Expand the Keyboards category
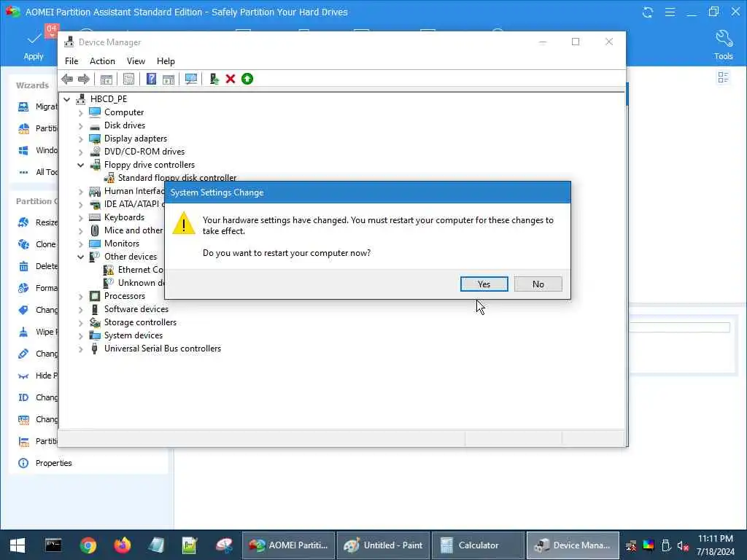Image resolution: width=747 pixels, height=560 pixels. (x=80, y=217)
